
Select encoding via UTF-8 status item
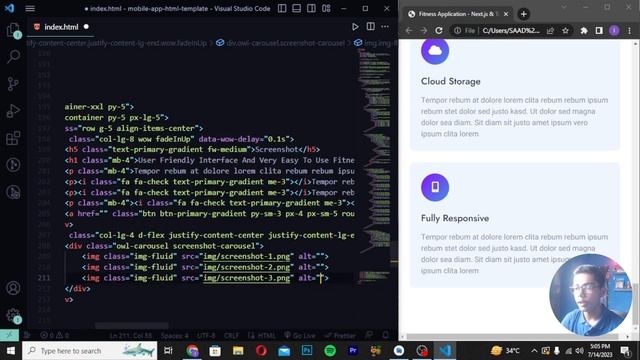[206, 336]
